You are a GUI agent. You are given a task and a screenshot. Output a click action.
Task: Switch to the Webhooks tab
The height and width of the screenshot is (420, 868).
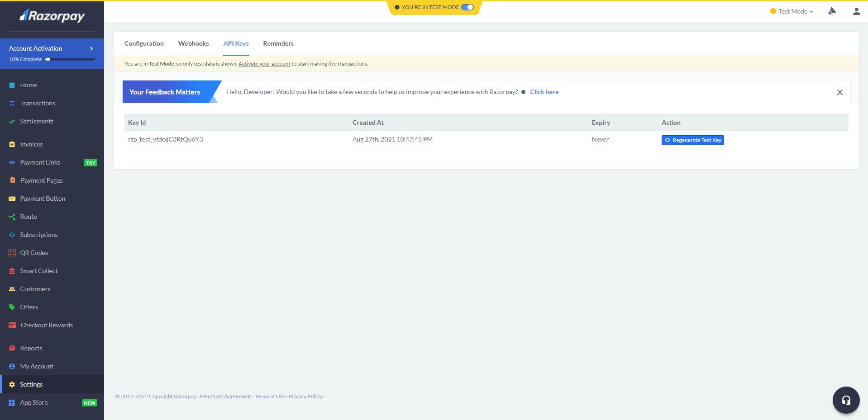pos(193,43)
